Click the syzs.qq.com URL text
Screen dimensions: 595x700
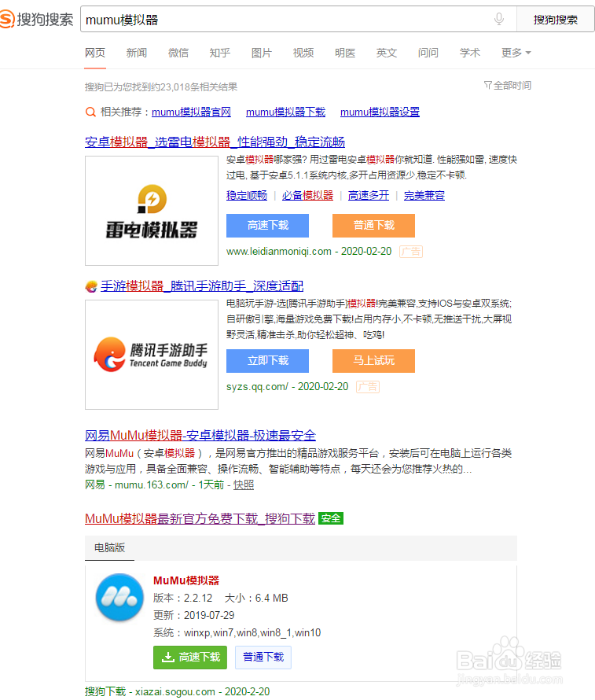click(x=257, y=387)
